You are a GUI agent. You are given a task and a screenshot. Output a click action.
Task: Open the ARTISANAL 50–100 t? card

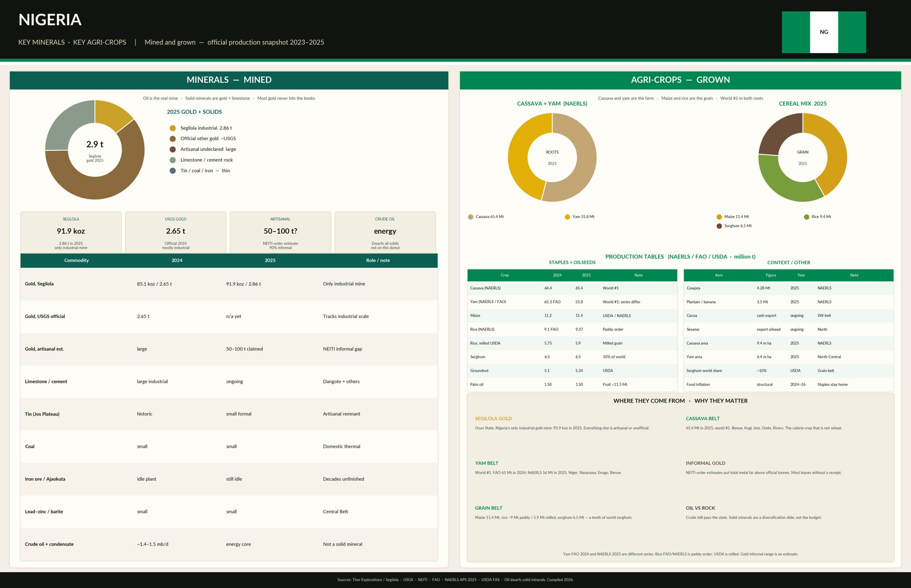[x=281, y=232]
